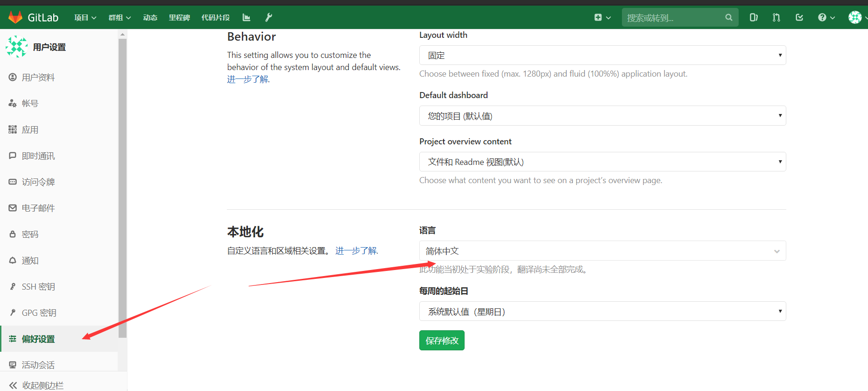Open 代码片段 in the top navigation
Viewport: 868px width, 391px height.
pos(215,17)
